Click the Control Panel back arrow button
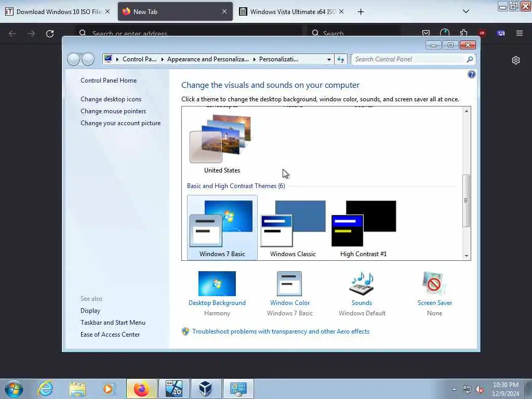This screenshot has height=399, width=532. (73, 59)
